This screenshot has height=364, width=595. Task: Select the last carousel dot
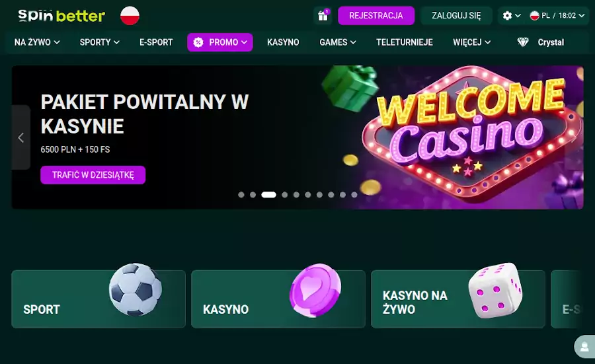(x=354, y=195)
